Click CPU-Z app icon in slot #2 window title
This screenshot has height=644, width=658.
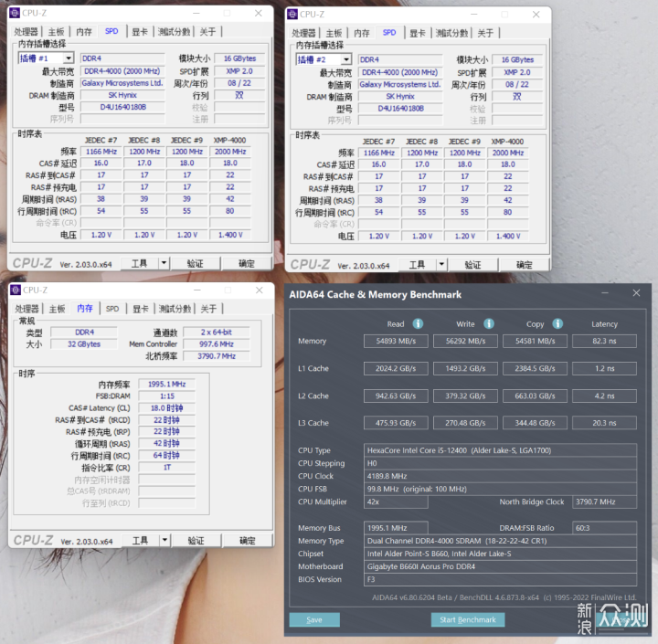pyautogui.click(x=292, y=15)
